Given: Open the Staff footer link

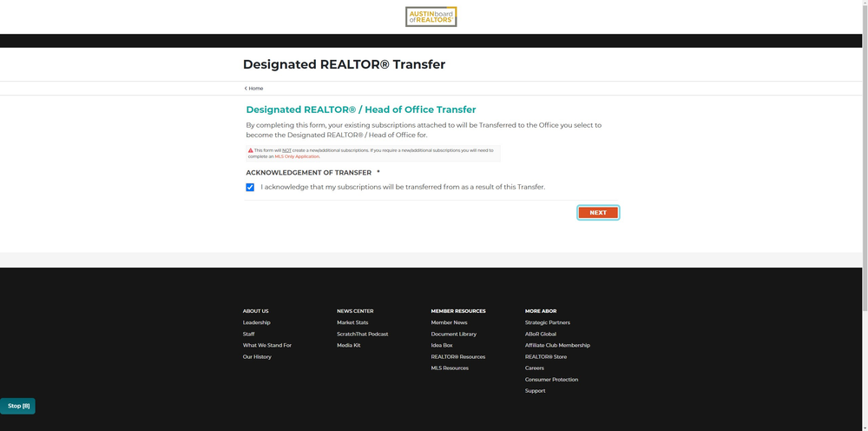Looking at the screenshot, I should point(248,334).
